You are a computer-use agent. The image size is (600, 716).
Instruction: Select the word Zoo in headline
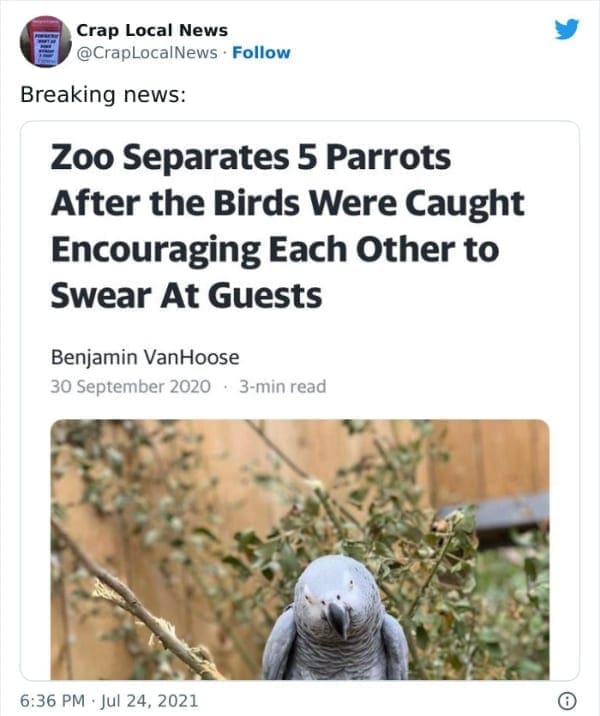point(82,158)
